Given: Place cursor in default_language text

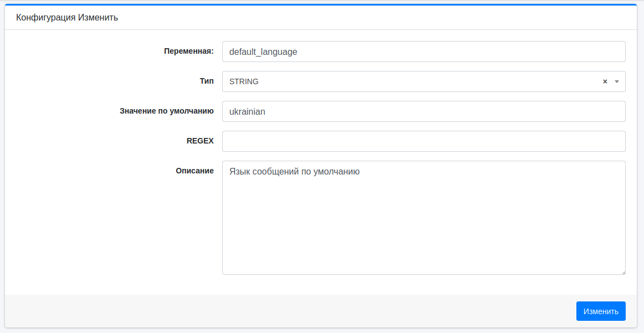Looking at the screenshot, I should click(263, 52).
